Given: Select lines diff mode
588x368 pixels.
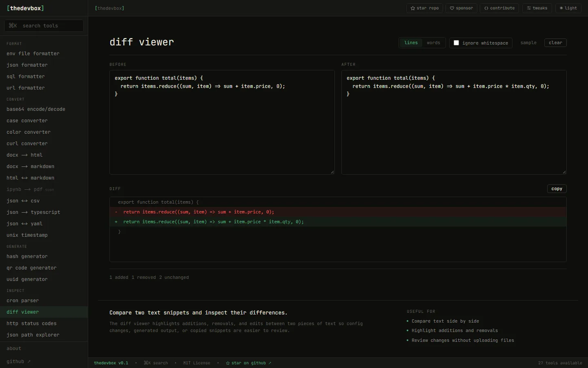Looking at the screenshot, I should [x=411, y=43].
